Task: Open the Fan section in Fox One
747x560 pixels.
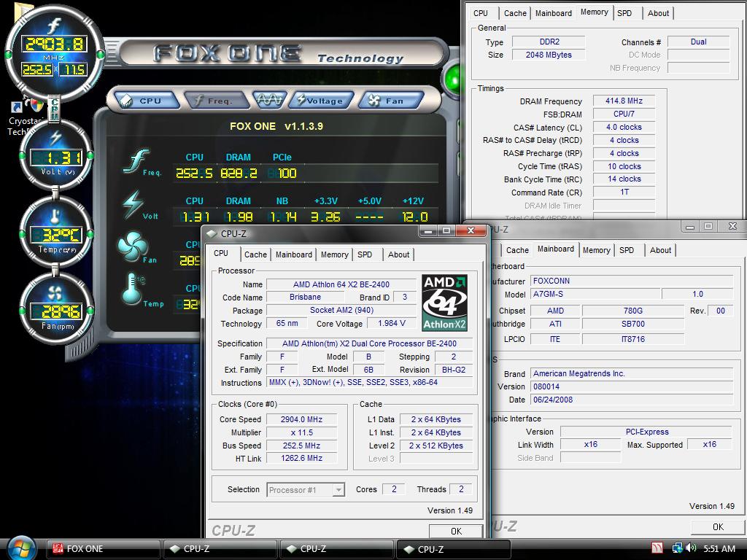Action: [391, 101]
